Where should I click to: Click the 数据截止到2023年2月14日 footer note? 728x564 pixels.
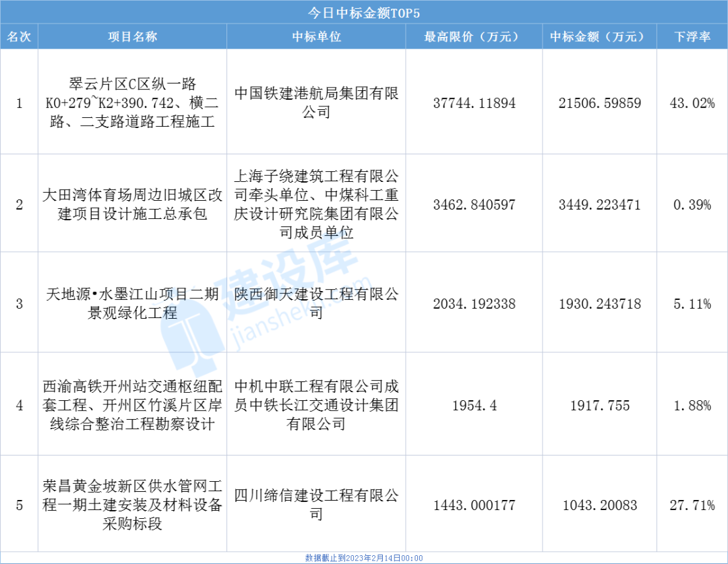[x=363, y=558]
